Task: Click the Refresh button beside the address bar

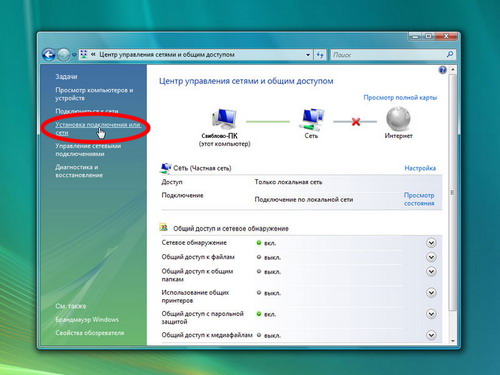Action: (320, 55)
